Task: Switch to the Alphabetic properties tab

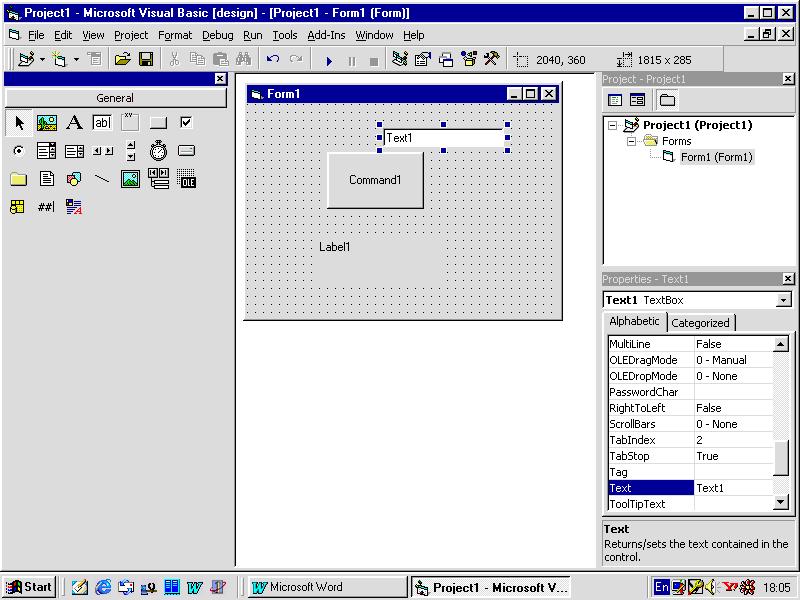Action: [634, 321]
